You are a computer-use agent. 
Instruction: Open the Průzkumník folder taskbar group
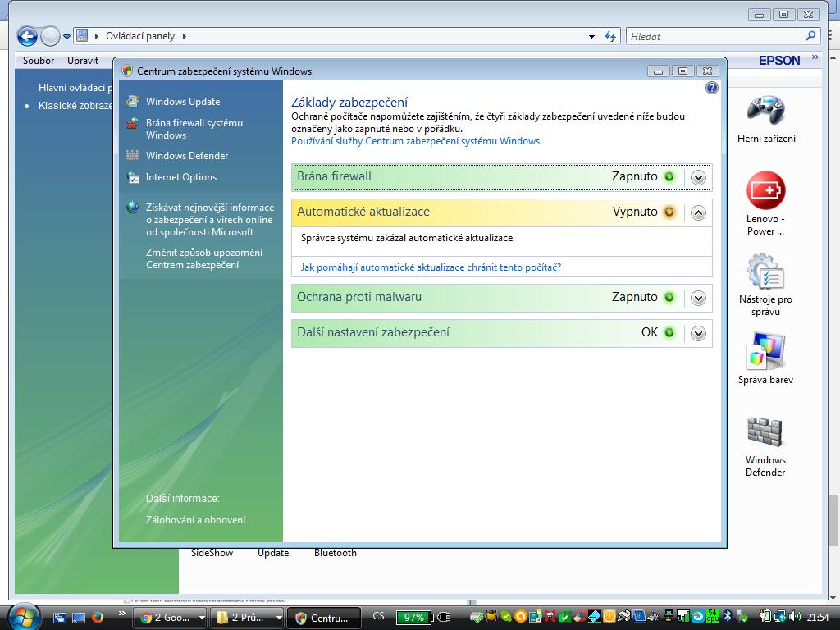(x=247, y=618)
